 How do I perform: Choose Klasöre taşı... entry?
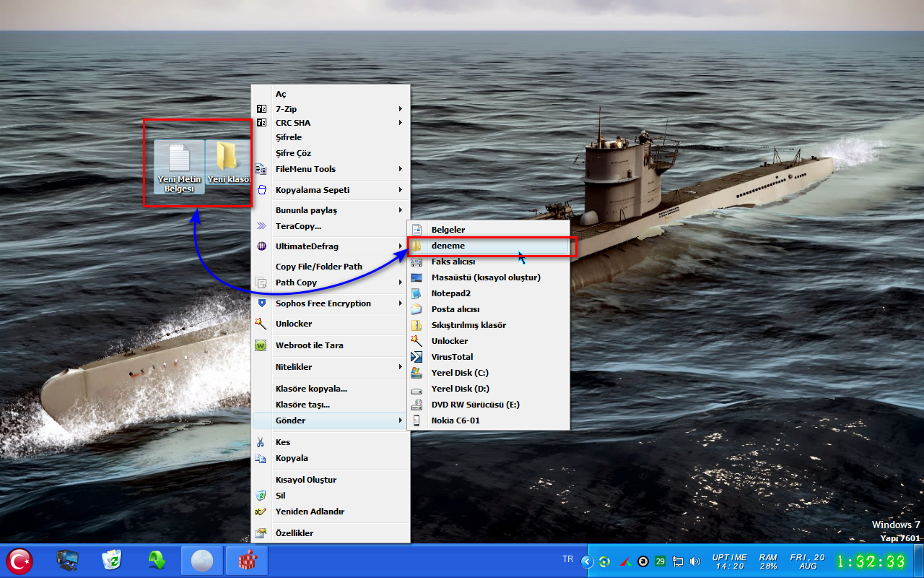pos(331,405)
